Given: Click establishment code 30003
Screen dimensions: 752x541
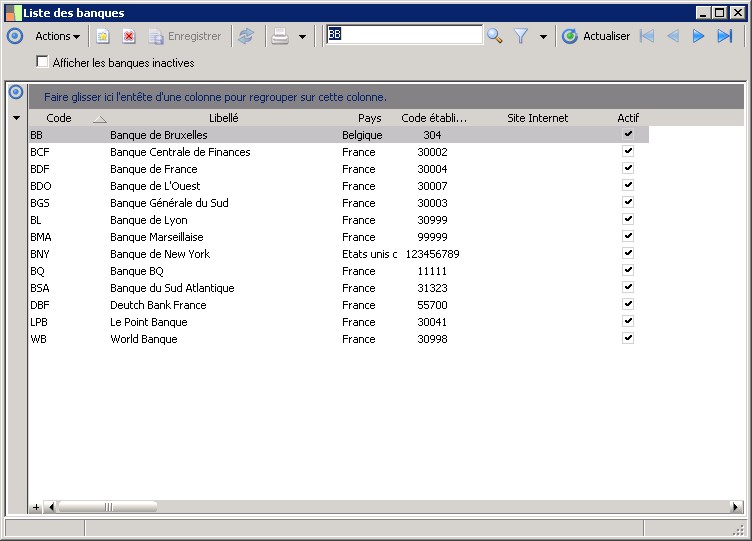Looking at the screenshot, I should click(x=432, y=203).
